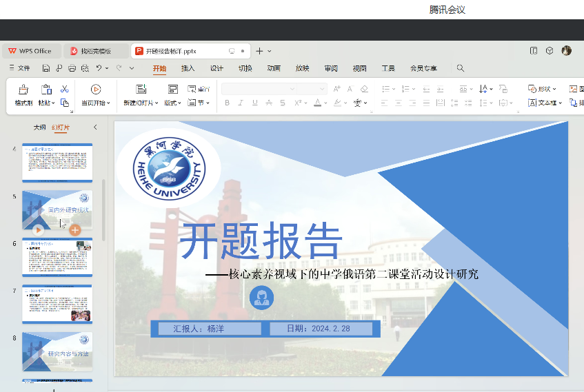Viewport: 584px width, 392px height.
Task: Click the Print icon in quick access toolbar
Action: pos(72,68)
